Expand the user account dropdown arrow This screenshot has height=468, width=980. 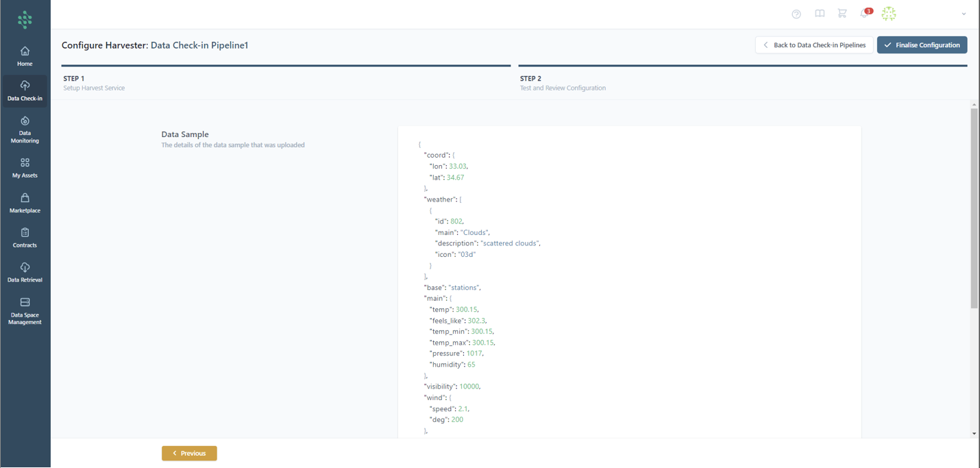pos(964,14)
